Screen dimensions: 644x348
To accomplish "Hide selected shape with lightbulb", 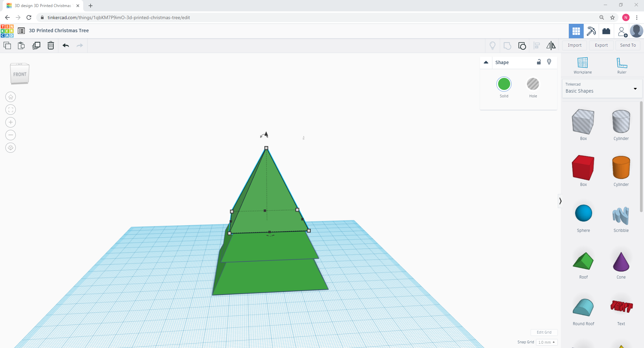I will pos(549,62).
